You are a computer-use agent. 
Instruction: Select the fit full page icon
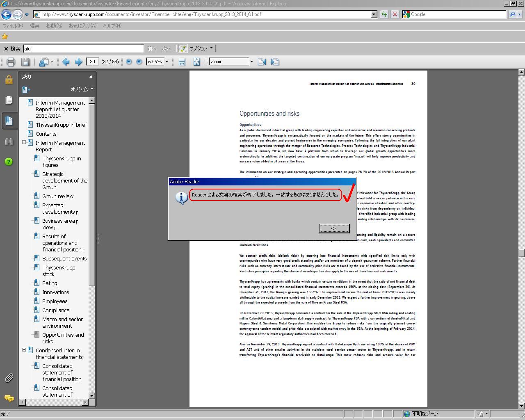pos(197,62)
